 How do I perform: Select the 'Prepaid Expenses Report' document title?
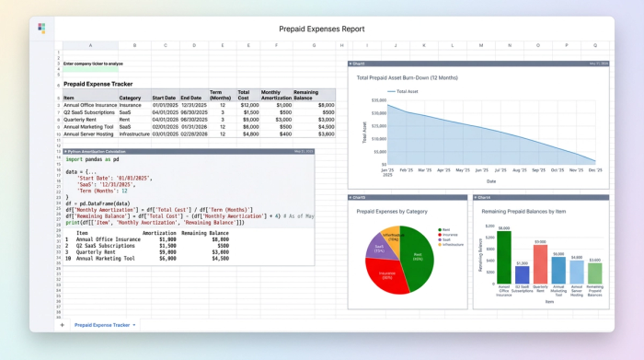tap(322, 29)
